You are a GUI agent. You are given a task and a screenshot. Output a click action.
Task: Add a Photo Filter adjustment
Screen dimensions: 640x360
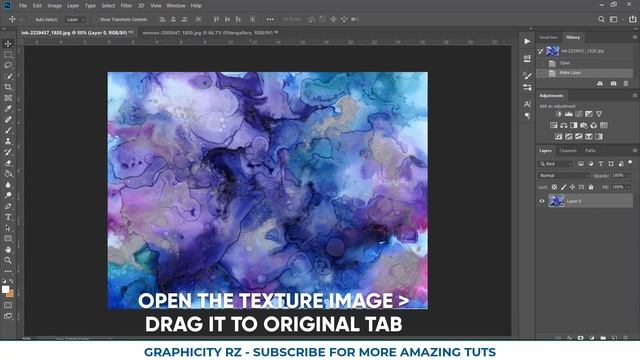click(x=584, y=125)
